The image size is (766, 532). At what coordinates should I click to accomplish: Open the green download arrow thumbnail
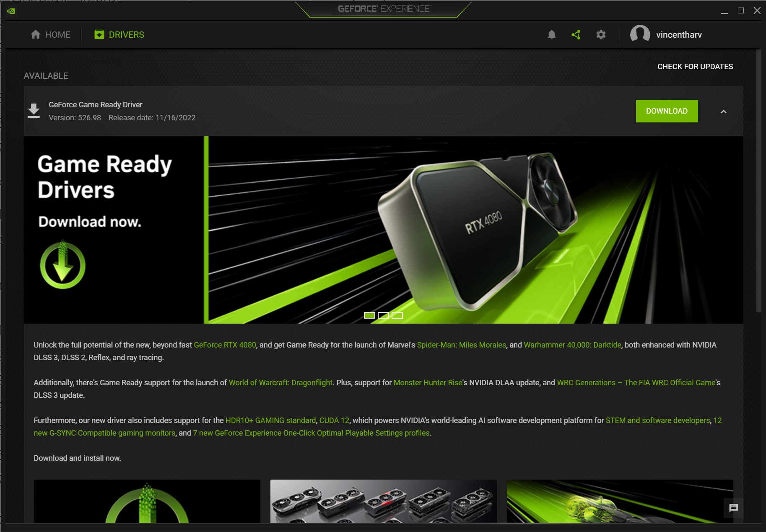tap(147, 501)
